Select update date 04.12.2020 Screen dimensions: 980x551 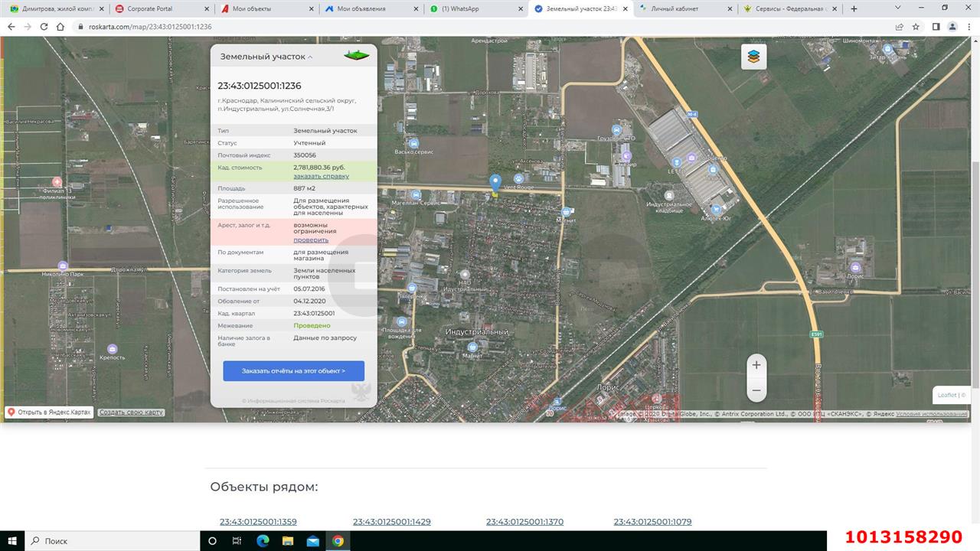pyautogui.click(x=309, y=302)
